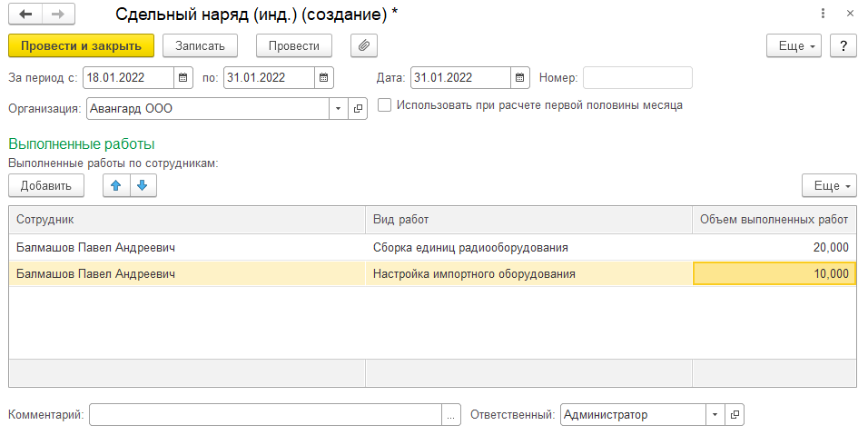Expand the Организация dropdown list
Image resolution: width=868 pixels, height=435 pixels.
coord(338,109)
